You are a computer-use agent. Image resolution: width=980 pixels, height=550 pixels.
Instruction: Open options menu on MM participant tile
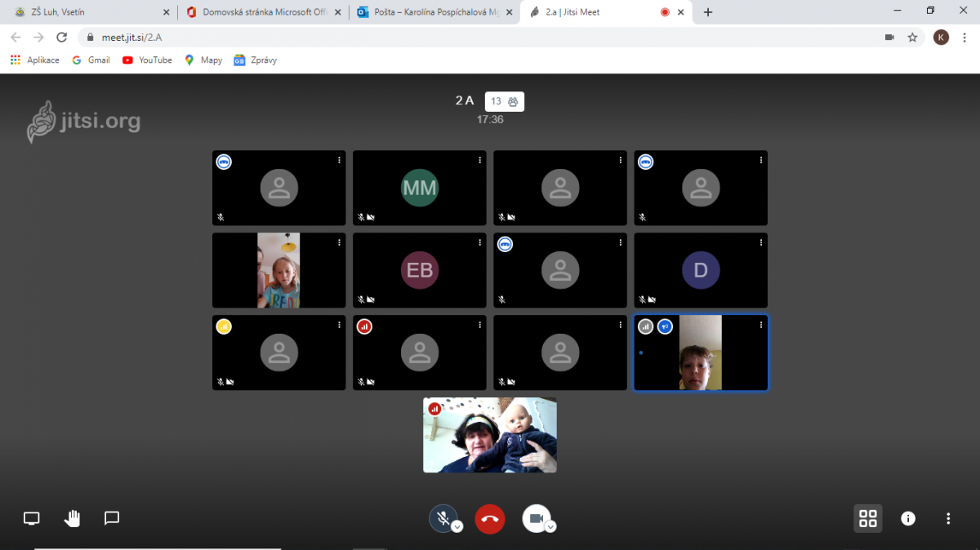point(479,161)
